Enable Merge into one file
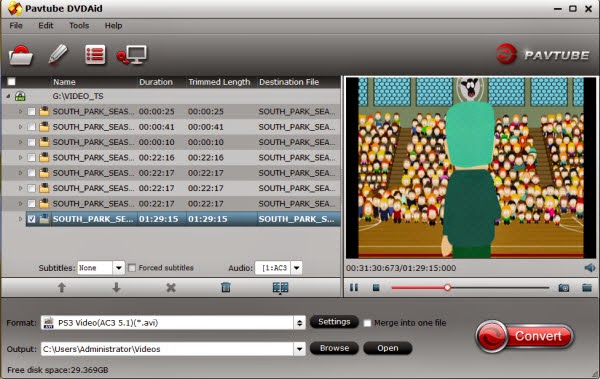600x379 pixels. pos(367,323)
